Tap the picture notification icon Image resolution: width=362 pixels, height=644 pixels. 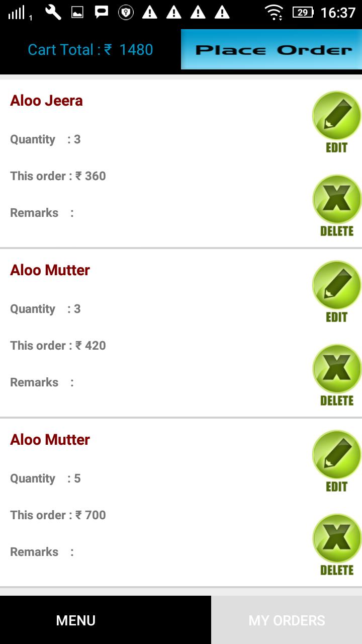[77, 13]
